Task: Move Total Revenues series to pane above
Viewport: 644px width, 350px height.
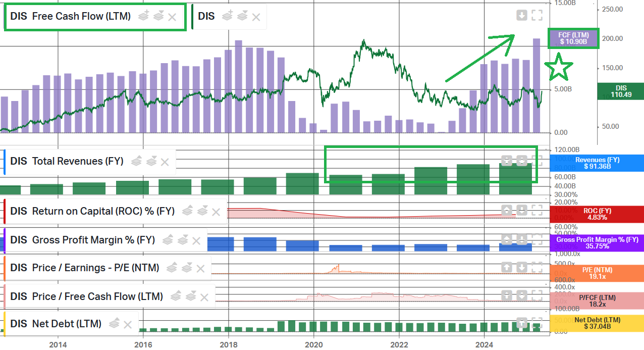Action: click(x=137, y=162)
